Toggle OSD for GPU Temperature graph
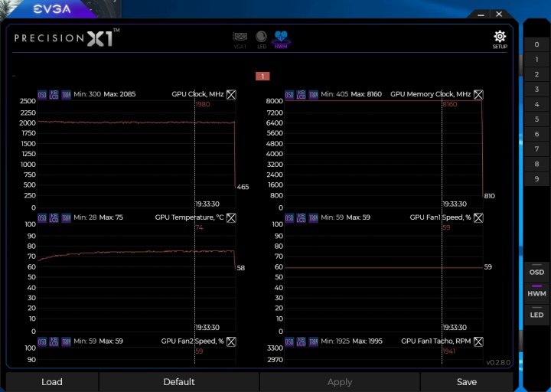551x392 pixels. (x=42, y=218)
